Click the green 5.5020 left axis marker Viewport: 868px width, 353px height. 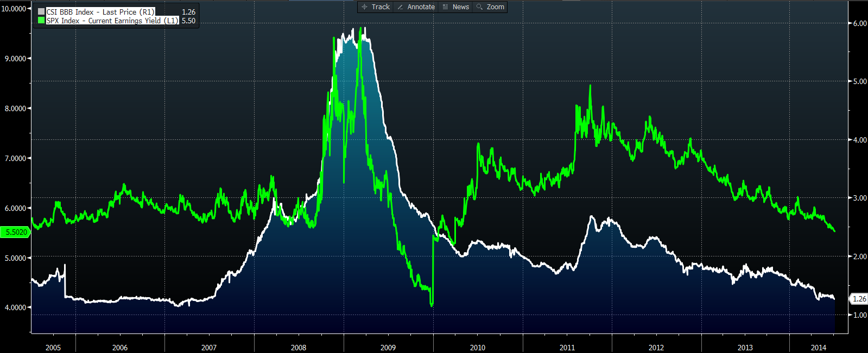(15, 232)
